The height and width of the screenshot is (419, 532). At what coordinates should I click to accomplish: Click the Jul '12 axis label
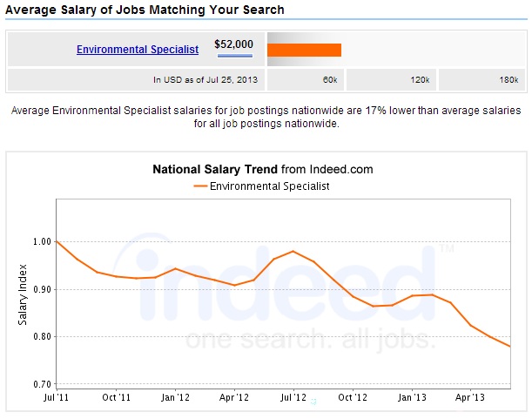pyautogui.click(x=293, y=397)
